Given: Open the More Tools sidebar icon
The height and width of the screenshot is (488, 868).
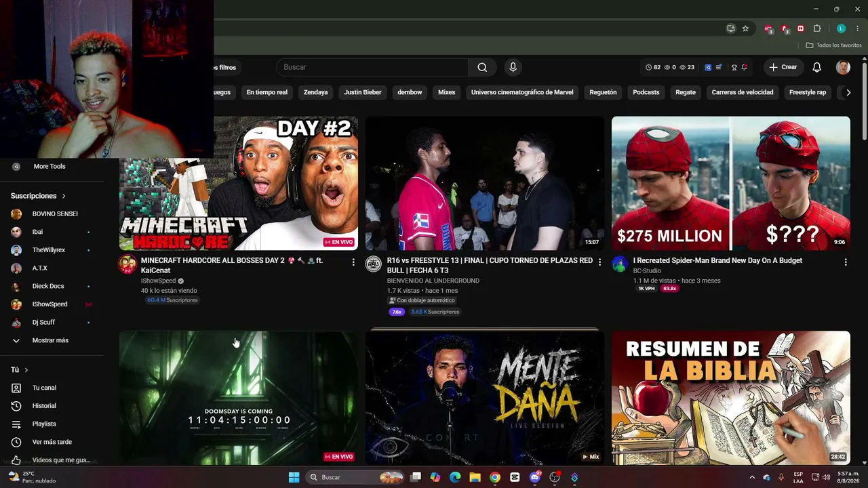Looking at the screenshot, I should 16,166.
